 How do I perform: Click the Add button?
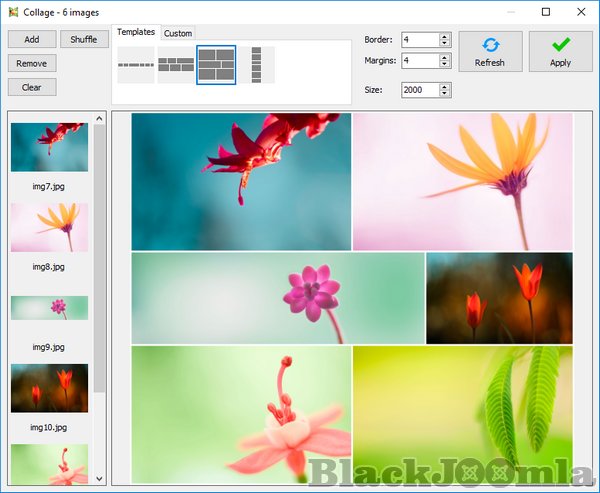[x=32, y=39]
